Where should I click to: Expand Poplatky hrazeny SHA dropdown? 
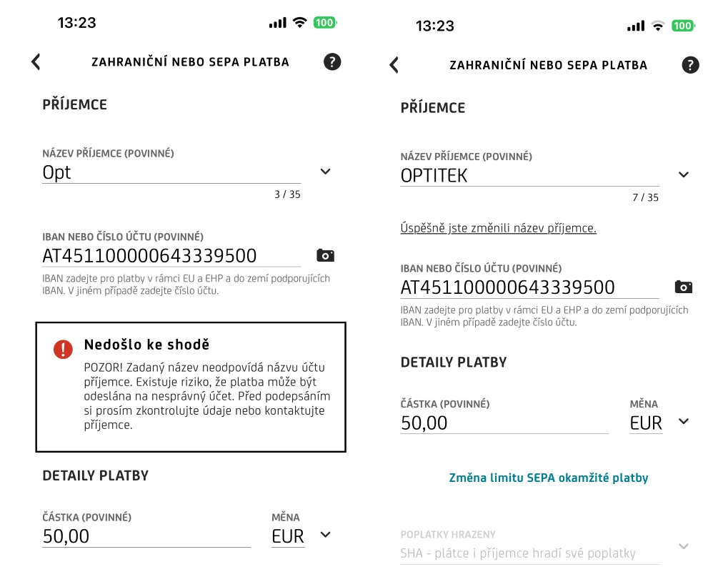[x=683, y=547]
